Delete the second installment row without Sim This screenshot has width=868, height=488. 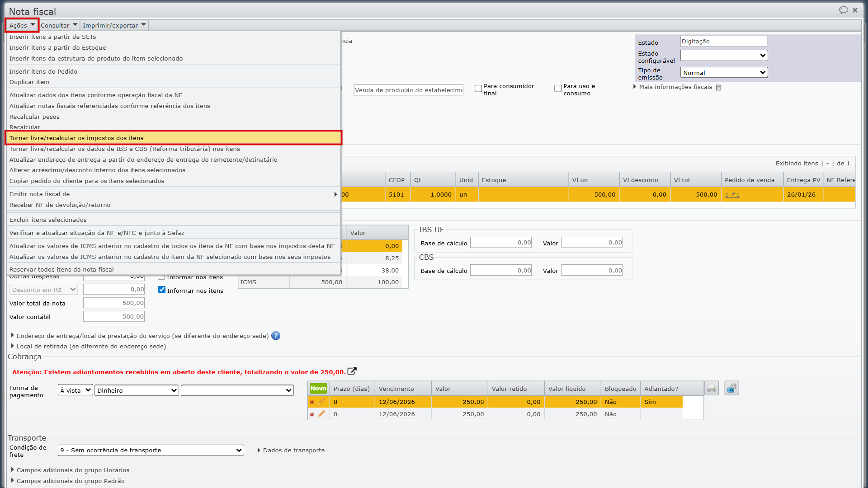312,414
